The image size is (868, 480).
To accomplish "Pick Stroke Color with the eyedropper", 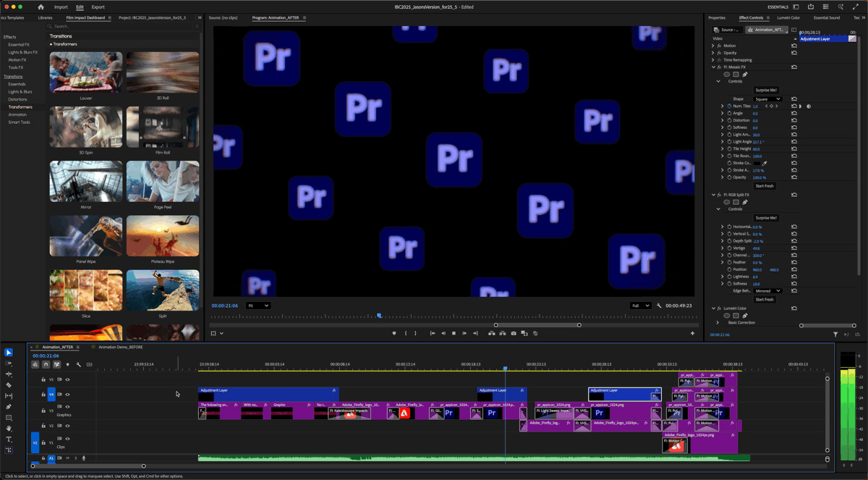I will tap(765, 164).
